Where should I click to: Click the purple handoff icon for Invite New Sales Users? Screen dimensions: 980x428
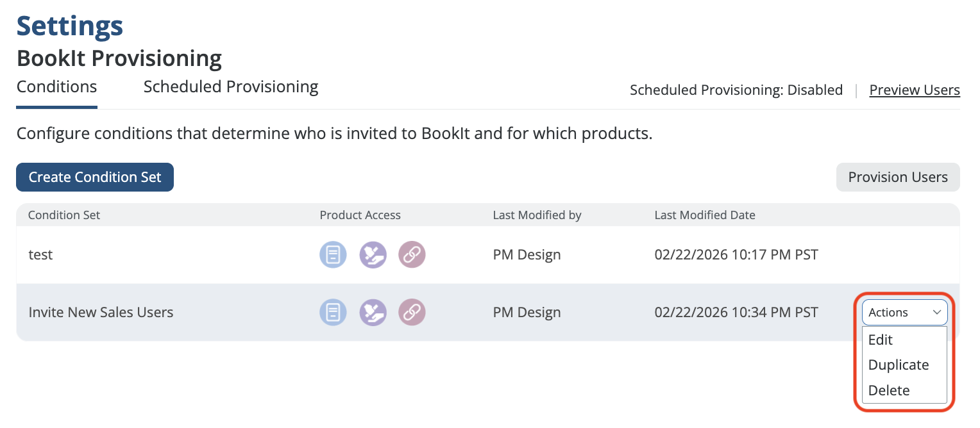pos(373,313)
